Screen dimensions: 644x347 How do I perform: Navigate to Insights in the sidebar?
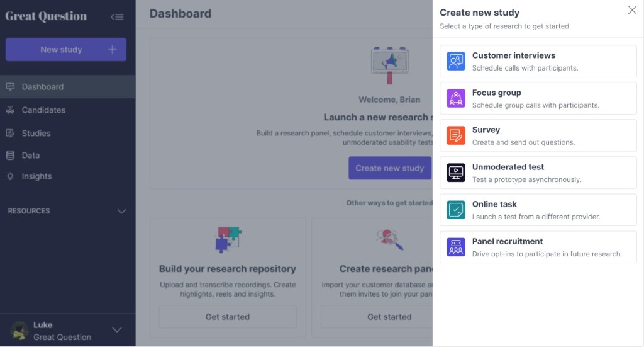pyautogui.click(x=36, y=177)
